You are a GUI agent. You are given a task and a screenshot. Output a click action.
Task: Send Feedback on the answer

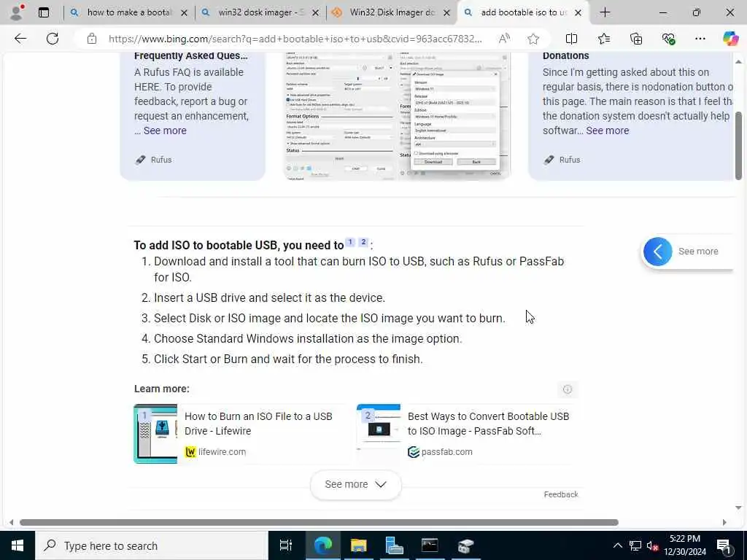[561, 494]
